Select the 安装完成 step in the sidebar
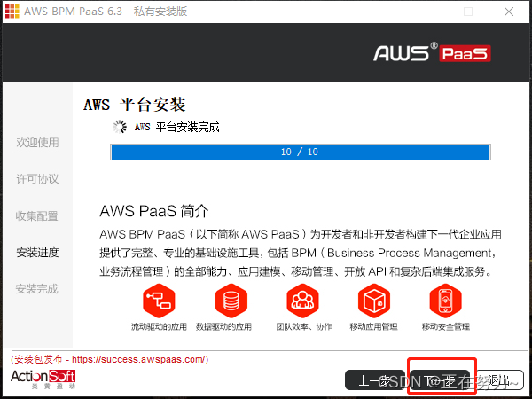 tap(36, 289)
